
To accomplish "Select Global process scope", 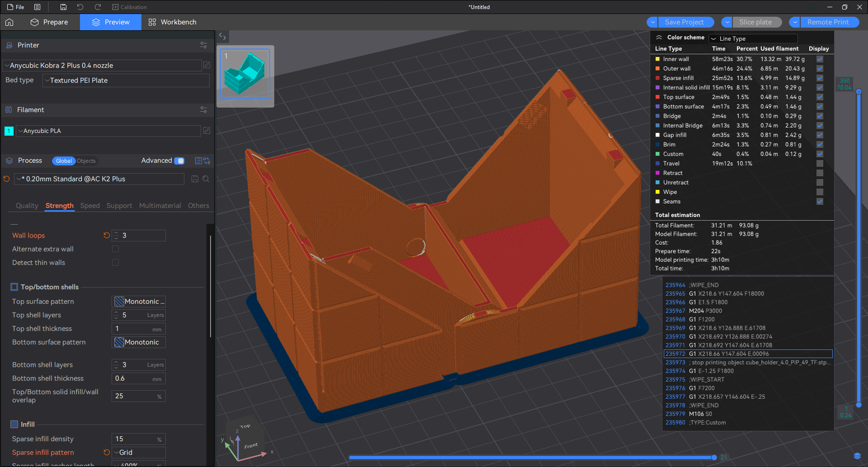I will pos(64,161).
